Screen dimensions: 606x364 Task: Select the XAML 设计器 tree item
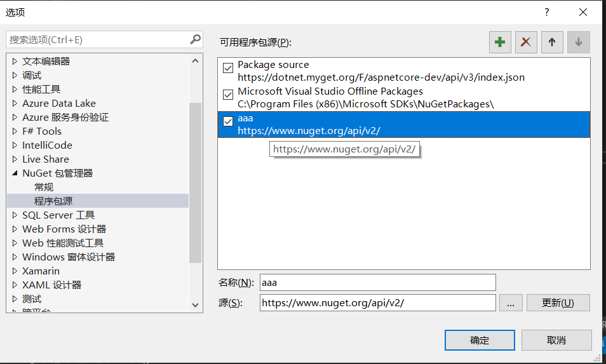(x=51, y=285)
